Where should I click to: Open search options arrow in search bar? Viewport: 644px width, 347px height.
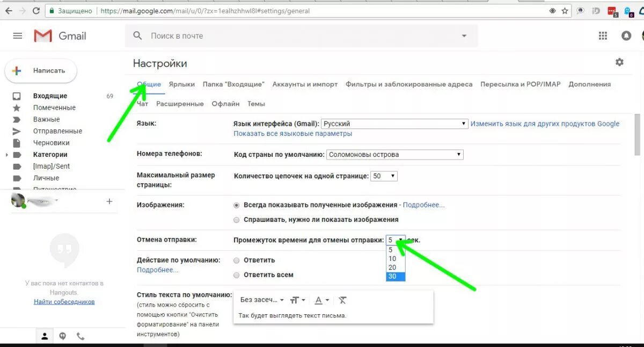coord(464,36)
